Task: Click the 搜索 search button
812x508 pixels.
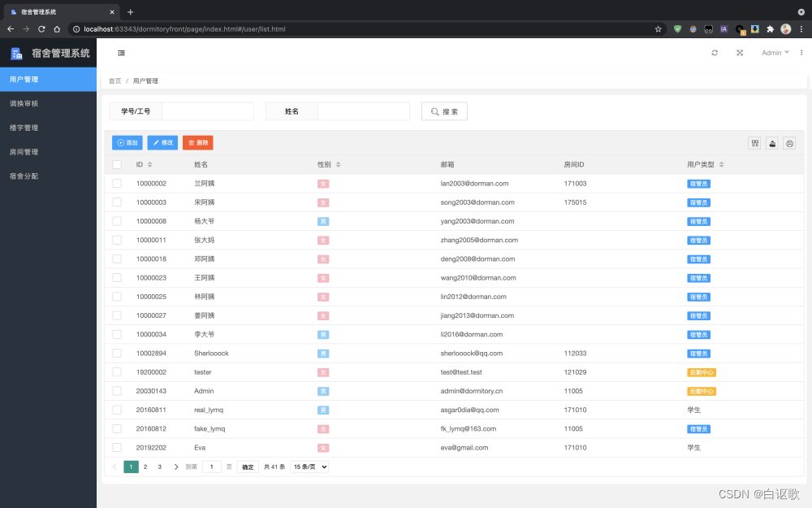Action: pyautogui.click(x=444, y=111)
